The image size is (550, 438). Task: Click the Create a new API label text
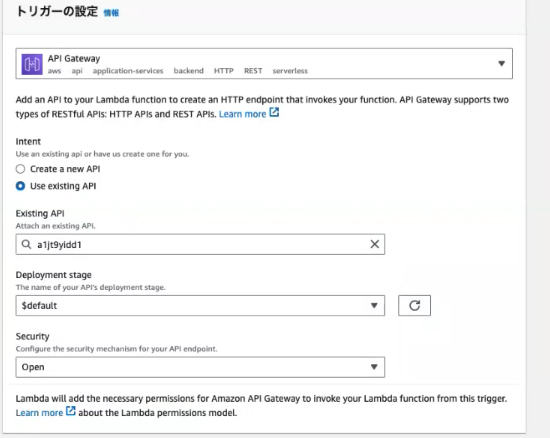[x=65, y=169]
